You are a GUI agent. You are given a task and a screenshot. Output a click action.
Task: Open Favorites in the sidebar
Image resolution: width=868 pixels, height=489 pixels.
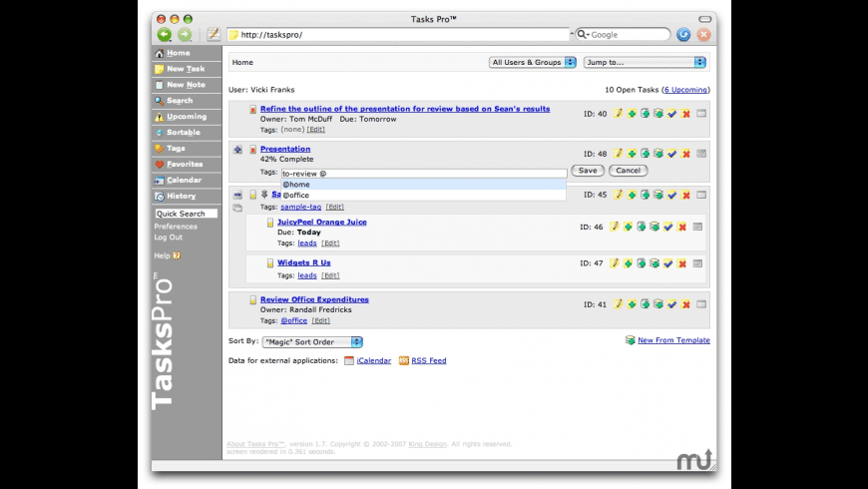click(187, 164)
